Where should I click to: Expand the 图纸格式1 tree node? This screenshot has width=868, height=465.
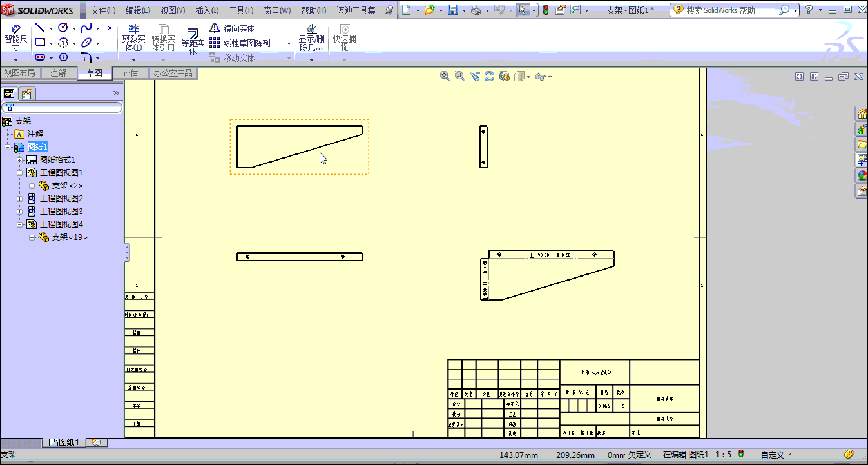(x=19, y=160)
